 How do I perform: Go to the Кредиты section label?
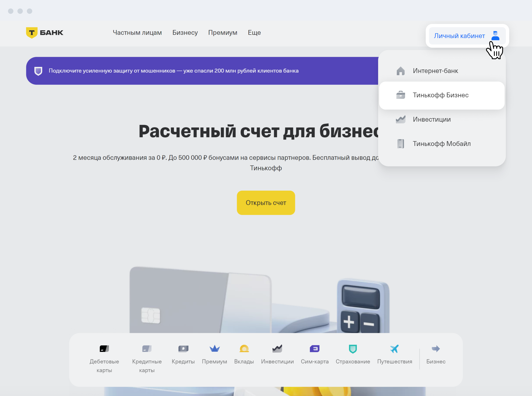[183, 361]
